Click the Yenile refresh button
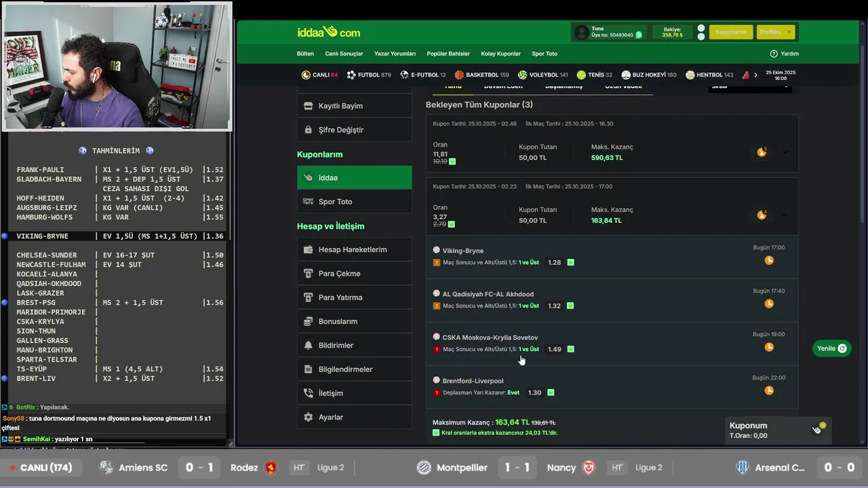868x488 pixels. click(831, 348)
